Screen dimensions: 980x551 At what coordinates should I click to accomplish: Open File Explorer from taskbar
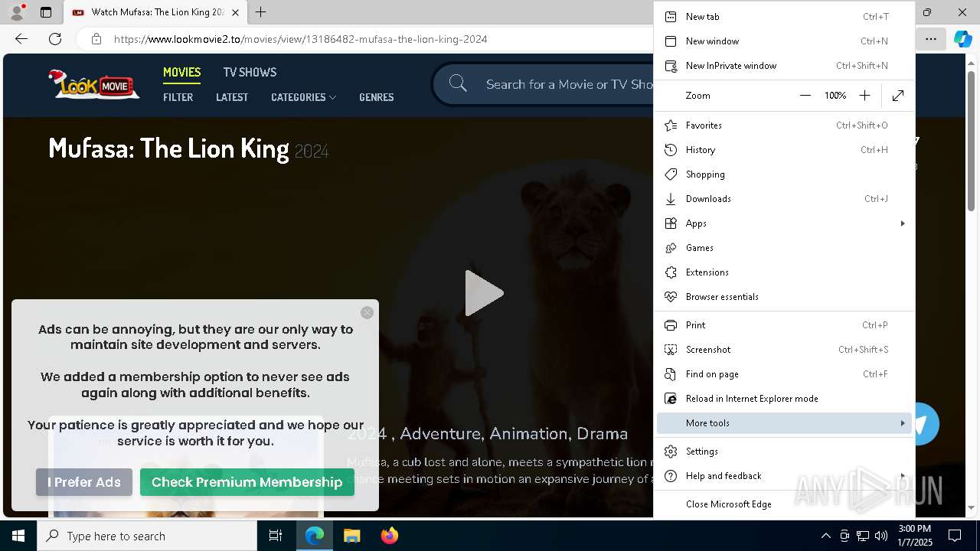tap(351, 536)
